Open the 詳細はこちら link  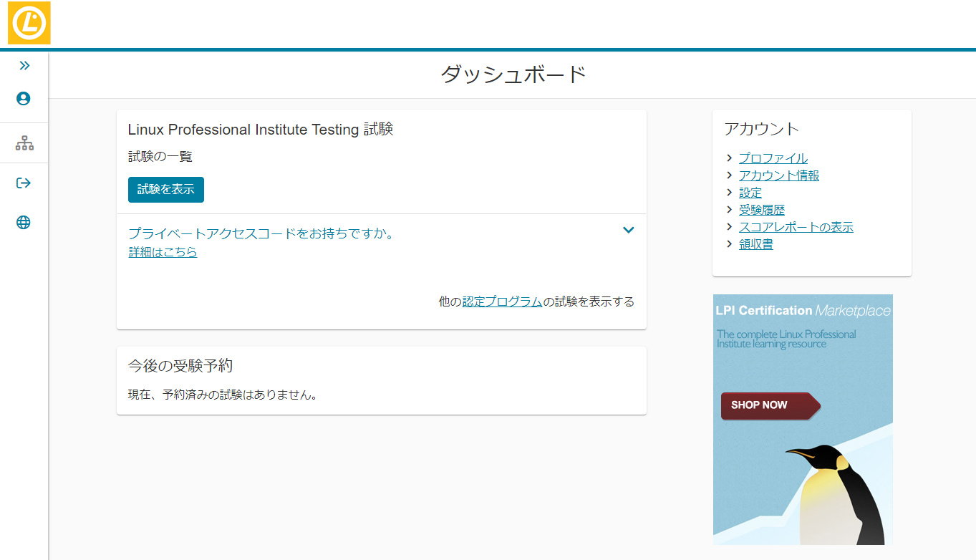point(163,252)
